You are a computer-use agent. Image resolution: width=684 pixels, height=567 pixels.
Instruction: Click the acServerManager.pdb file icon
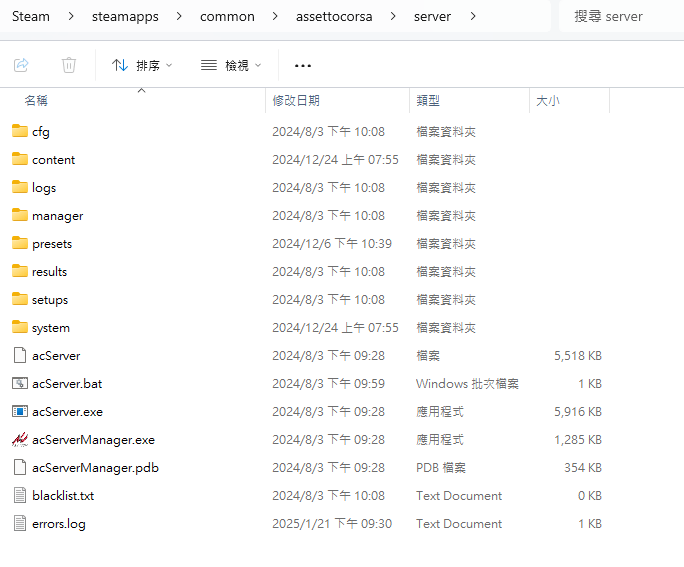(20, 467)
